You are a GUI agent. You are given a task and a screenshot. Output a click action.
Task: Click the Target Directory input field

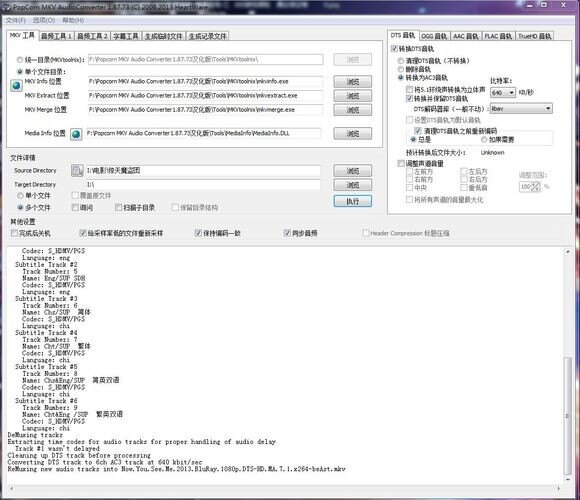click(203, 185)
